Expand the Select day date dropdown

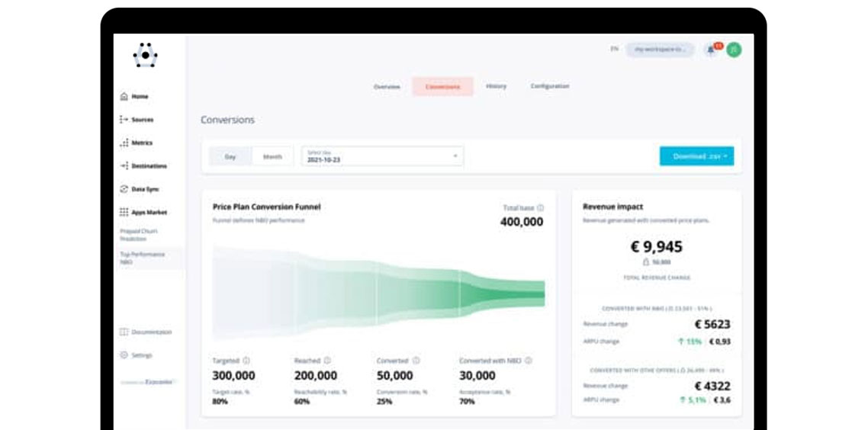point(383,156)
